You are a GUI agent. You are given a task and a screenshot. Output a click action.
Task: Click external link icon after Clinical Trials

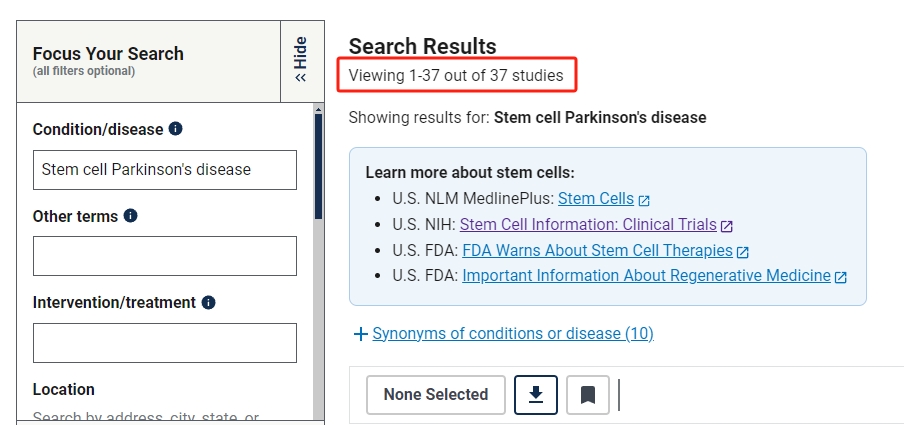point(727,226)
